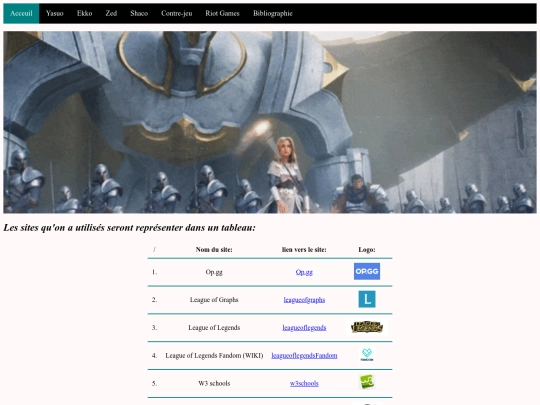Select the 'Logo:' column header
The height and width of the screenshot is (405, 540).
click(367, 250)
